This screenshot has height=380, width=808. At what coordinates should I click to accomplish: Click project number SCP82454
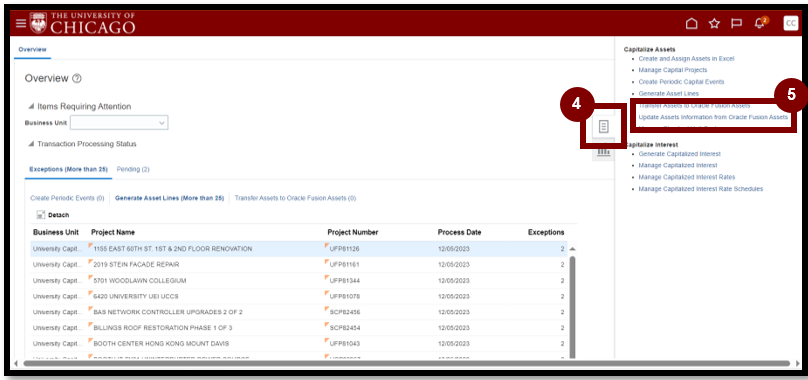[344, 328]
